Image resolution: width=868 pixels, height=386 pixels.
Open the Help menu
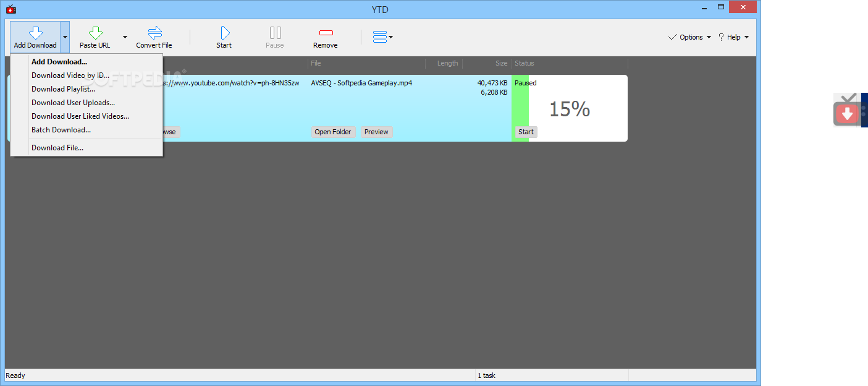tap(733, 37)
